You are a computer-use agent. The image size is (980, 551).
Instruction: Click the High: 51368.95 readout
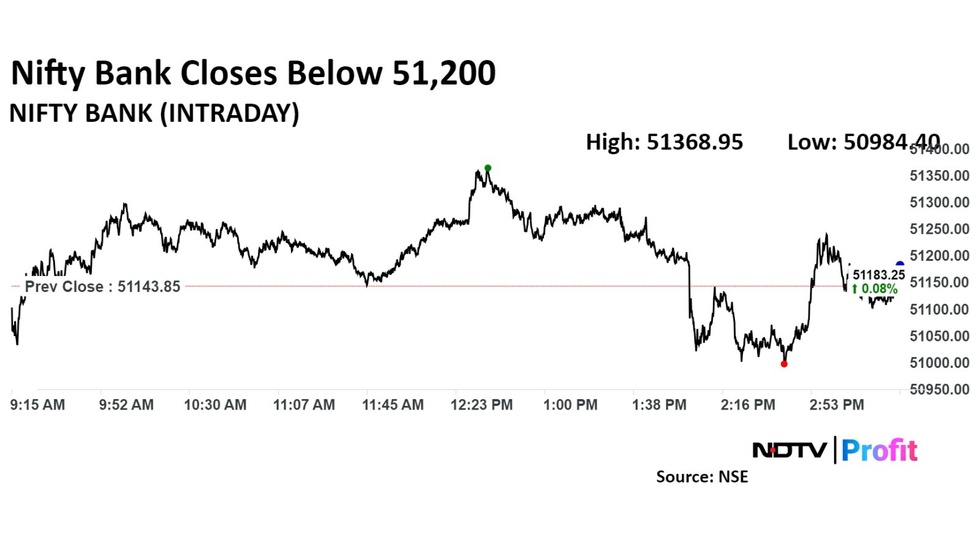664,142
